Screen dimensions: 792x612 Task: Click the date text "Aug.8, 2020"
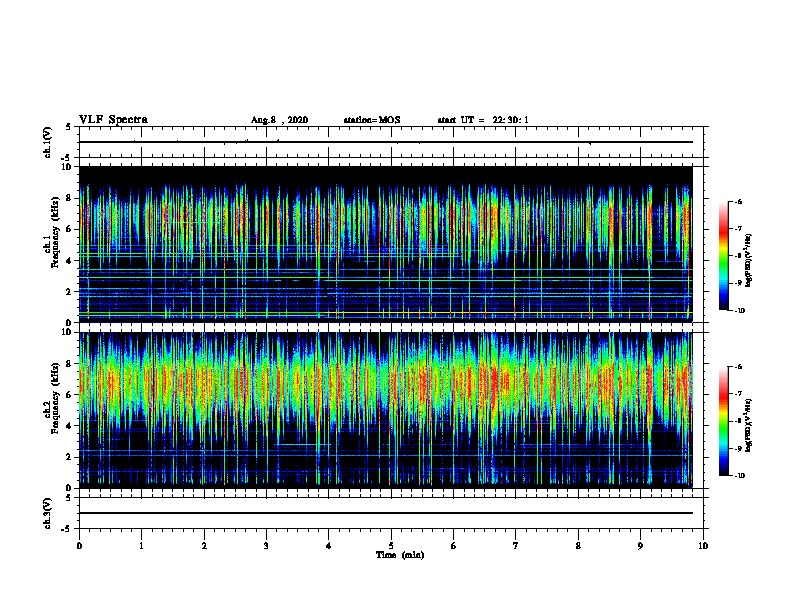[279, 120]
